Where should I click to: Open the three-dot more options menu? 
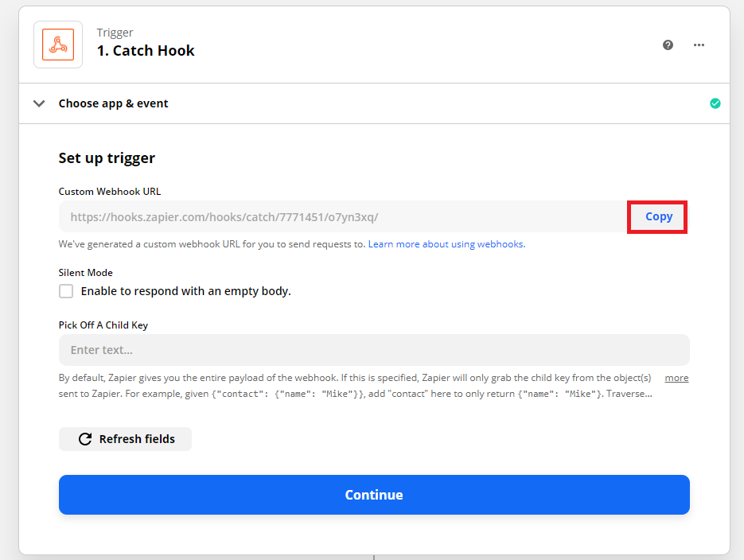pyautogui.click(x=699, y=45)
